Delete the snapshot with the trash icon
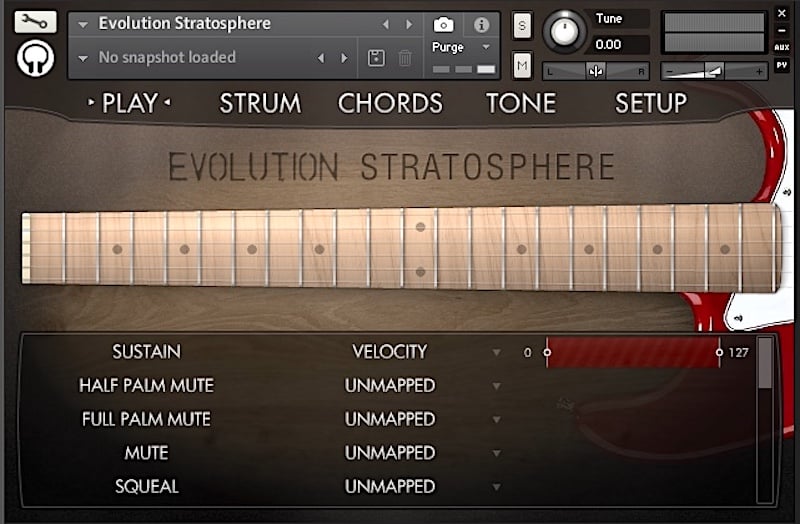The height and width of the screenshot is (524, 800). coord(405,58)
